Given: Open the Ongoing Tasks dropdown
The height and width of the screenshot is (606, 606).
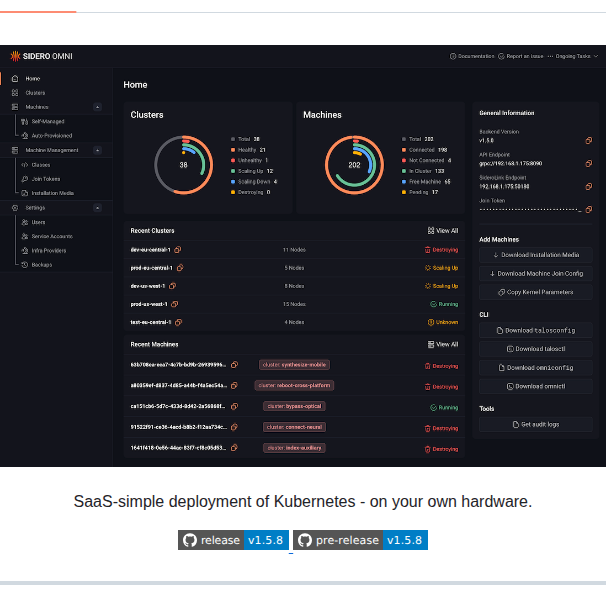Looking at the screenshot, I should tap(573, 56).
